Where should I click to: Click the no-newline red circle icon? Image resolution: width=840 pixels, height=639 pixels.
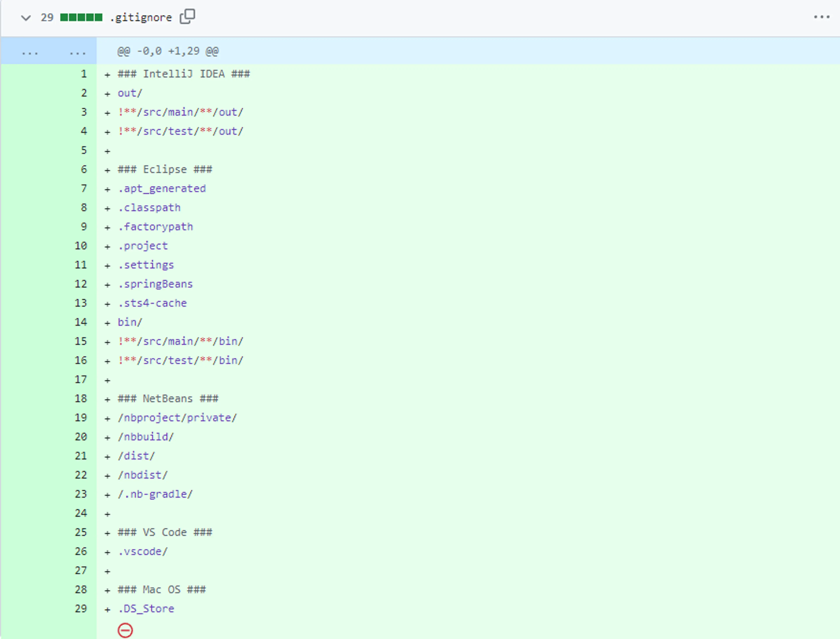125,630
